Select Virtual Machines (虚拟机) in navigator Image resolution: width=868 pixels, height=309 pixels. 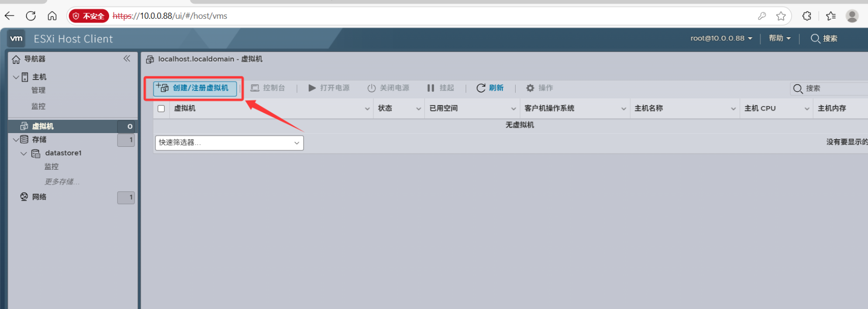coord(43,126)
